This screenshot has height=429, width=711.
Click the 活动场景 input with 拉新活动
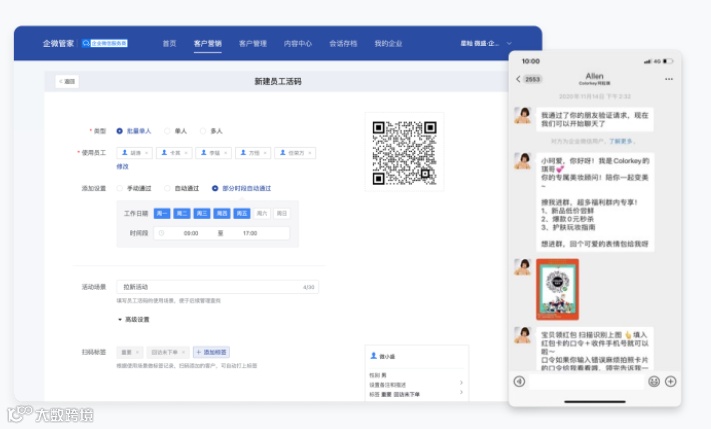218,287
